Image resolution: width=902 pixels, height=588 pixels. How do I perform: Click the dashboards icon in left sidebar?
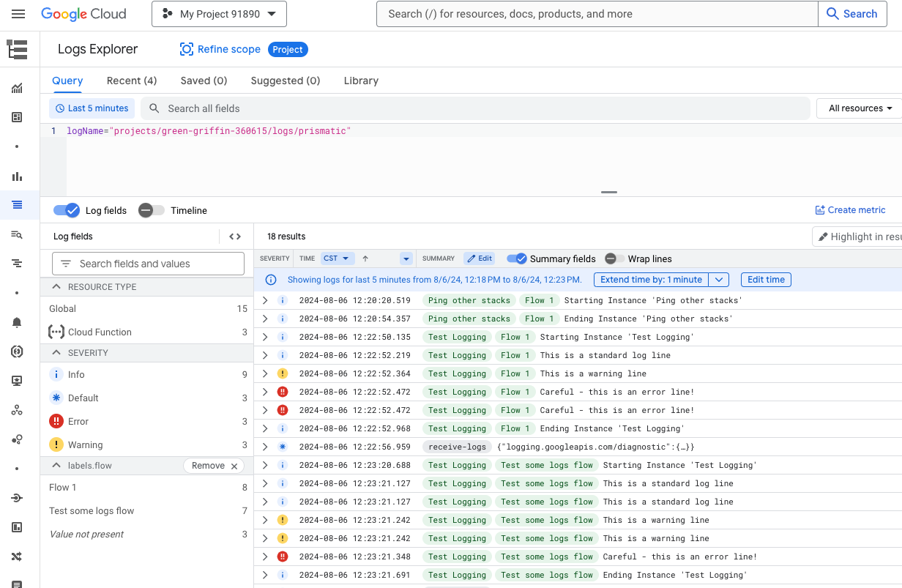[18, 117]
